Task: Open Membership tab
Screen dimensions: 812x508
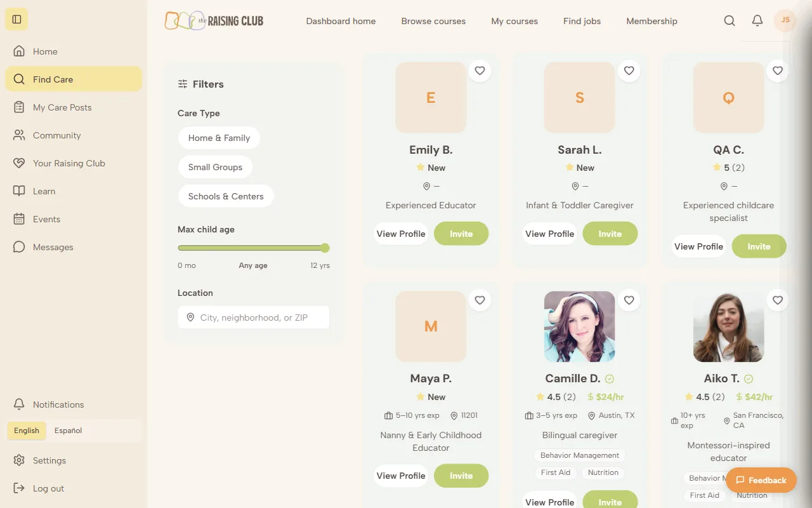Action: click(652, 21)
